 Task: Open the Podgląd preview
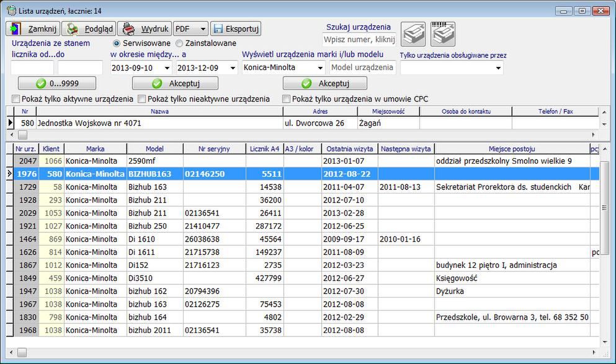coord(89,29)
